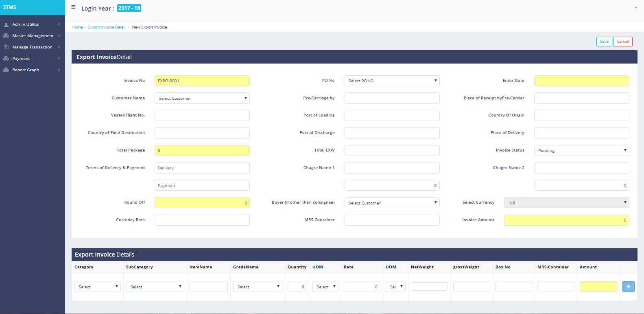Add row with the blue plus button
This screenshot has width=644, height=314.
click(x=628, y=287)
